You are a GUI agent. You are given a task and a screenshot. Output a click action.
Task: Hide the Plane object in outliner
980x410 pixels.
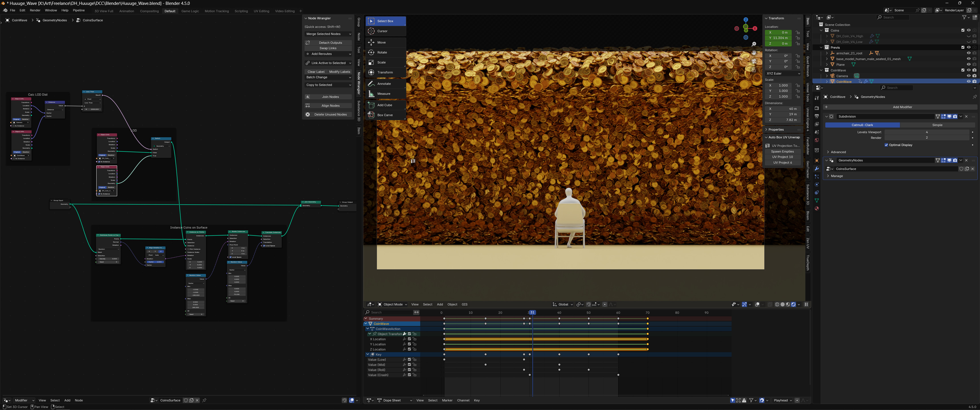tap(969, 65)
